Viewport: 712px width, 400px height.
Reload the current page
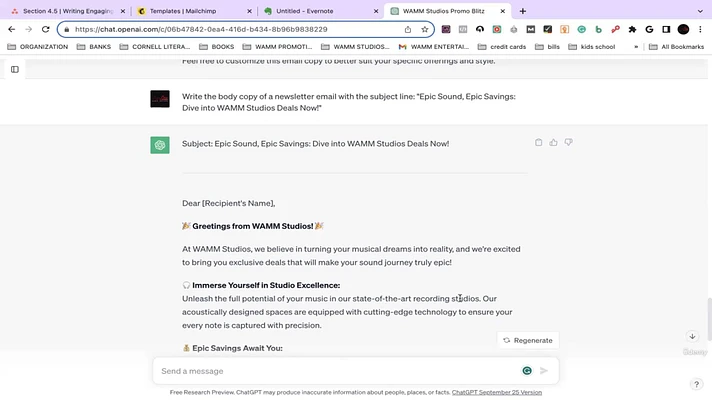[x=45, y=29]
